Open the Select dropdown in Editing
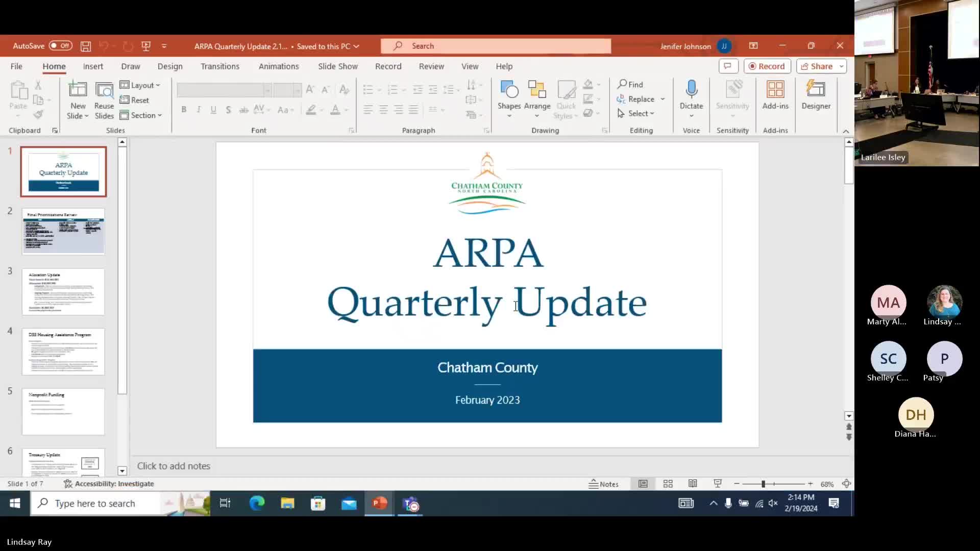This screenshot has height=551, width=980. coord(636,113)
